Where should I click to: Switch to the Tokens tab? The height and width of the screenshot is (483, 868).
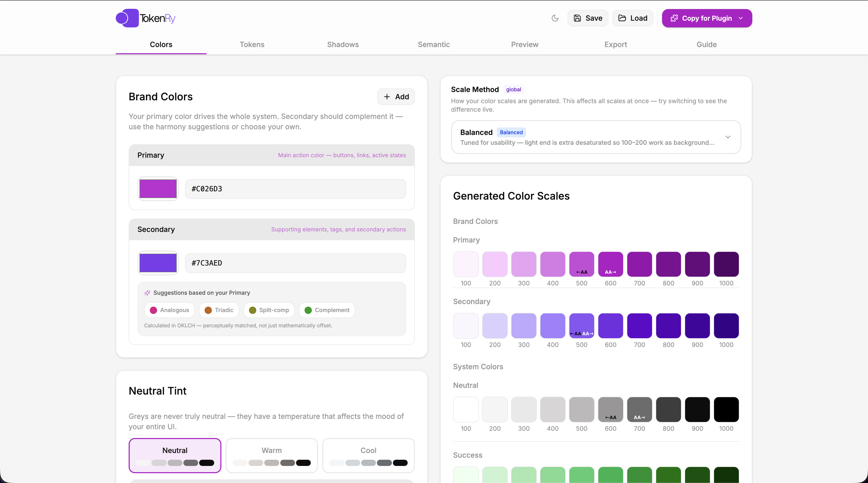click(252, 44)
